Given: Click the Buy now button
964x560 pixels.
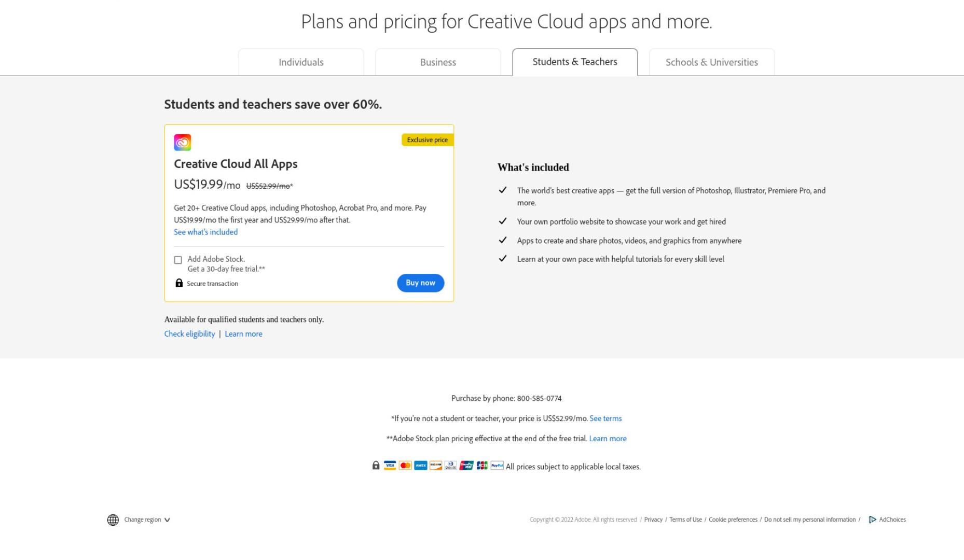Looking at the screenshot, I should tap(420, 283).
